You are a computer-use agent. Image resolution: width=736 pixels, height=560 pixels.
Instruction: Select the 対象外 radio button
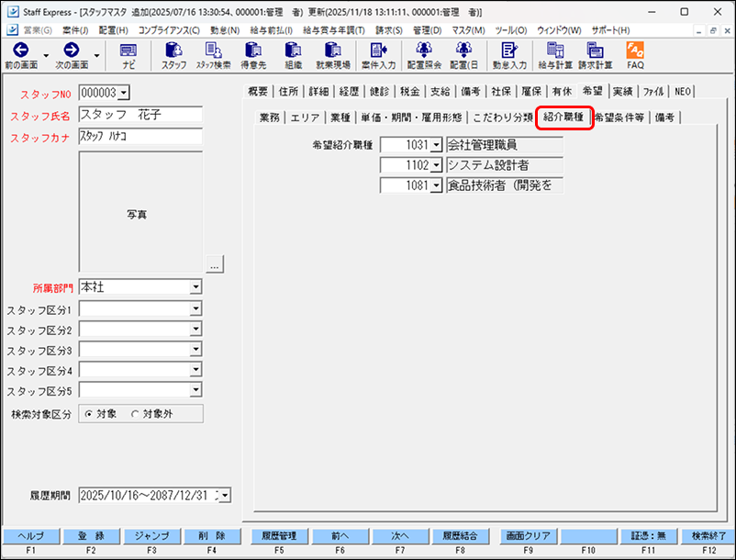(x=136, y=414)
